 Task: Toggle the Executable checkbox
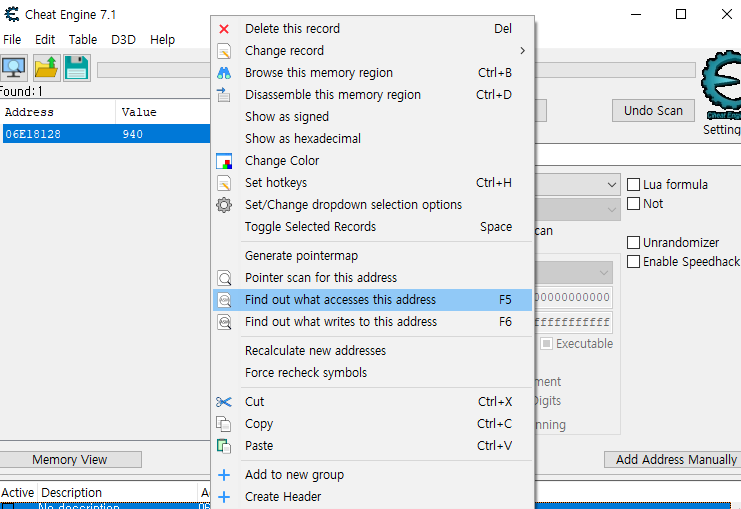[x=546, y=344]
